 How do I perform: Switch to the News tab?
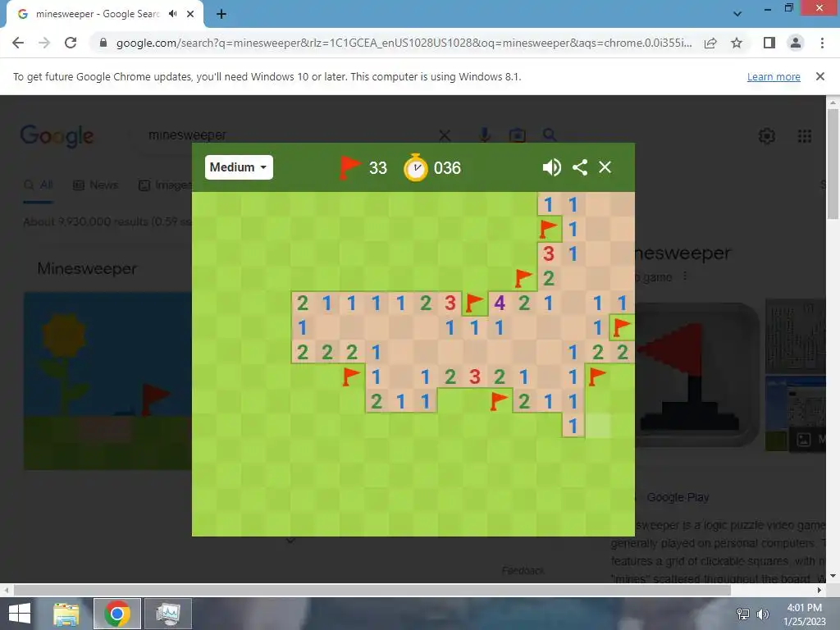95,185
